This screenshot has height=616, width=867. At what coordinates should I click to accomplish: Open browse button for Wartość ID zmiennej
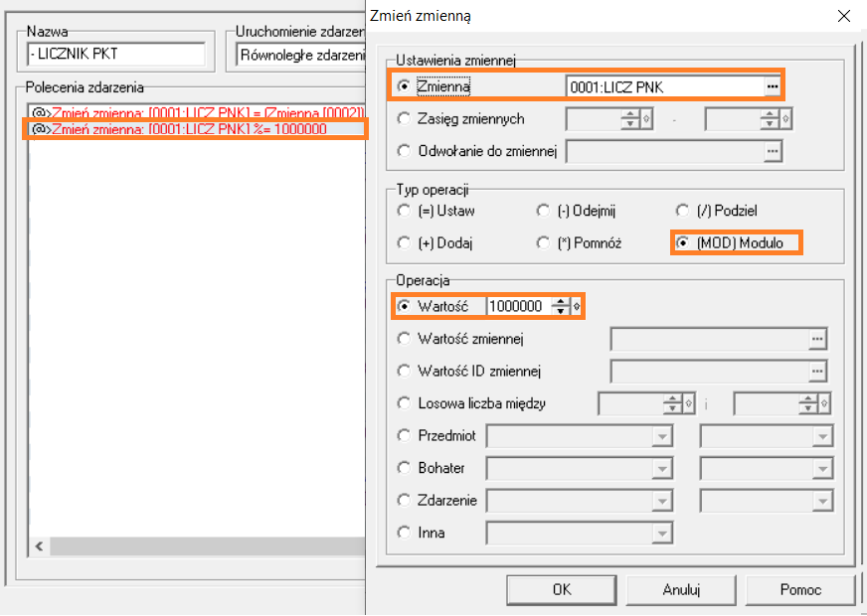817,371
